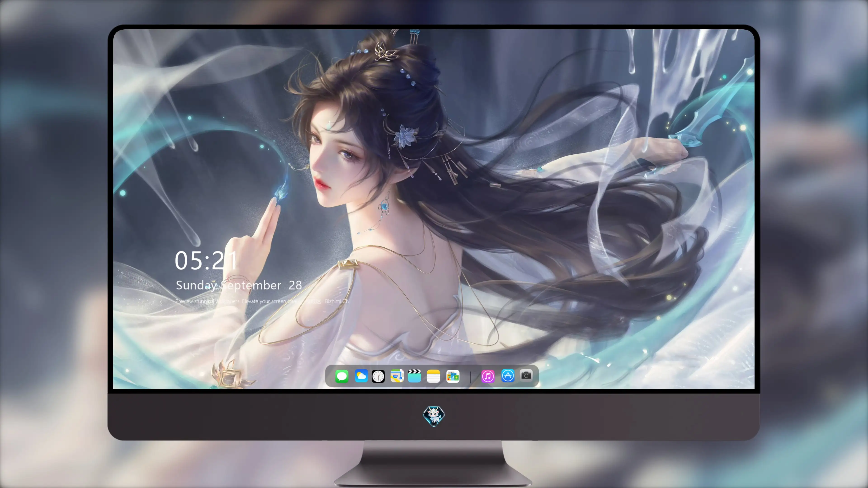Open the Camera app in the dock
The width and height of the screenshot is (868, 488).
tap(526, 375)
